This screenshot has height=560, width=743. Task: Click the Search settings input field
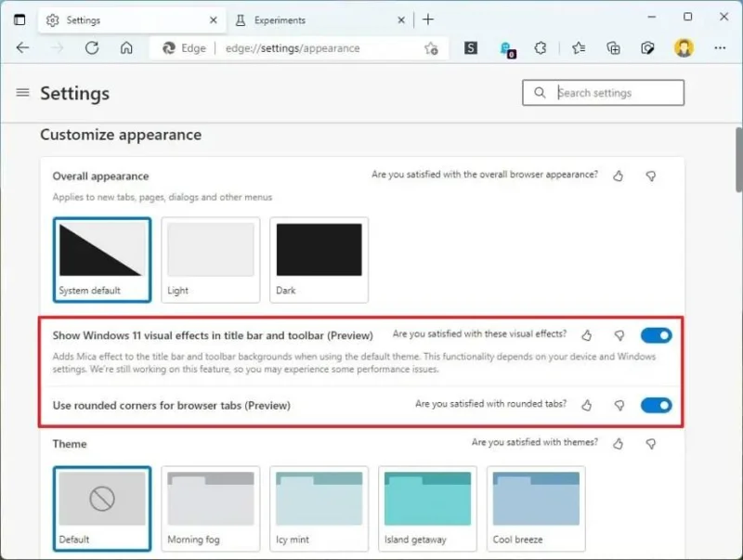(x=603, y=92)
